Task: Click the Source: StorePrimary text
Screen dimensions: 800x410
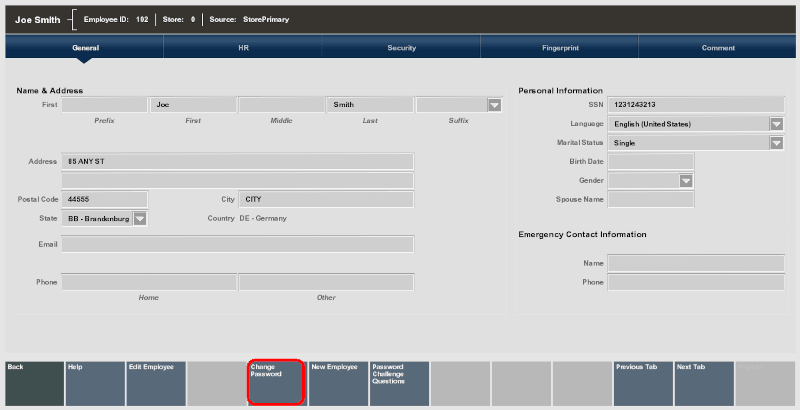Action: point(249,19)
